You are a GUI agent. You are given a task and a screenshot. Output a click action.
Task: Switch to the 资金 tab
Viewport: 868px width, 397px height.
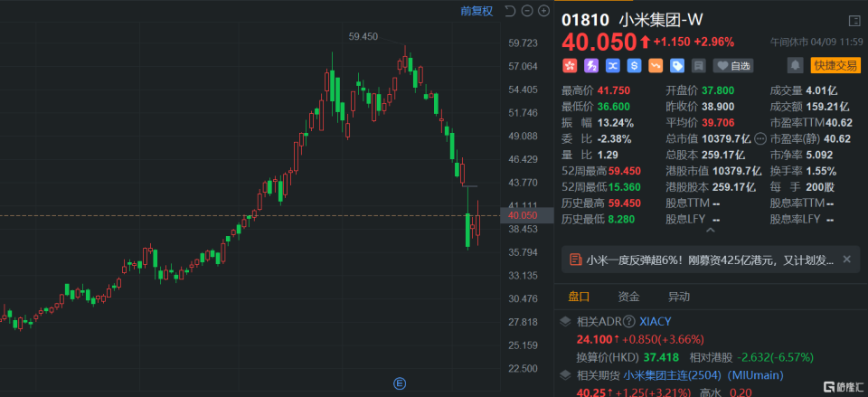pos(628,297)
